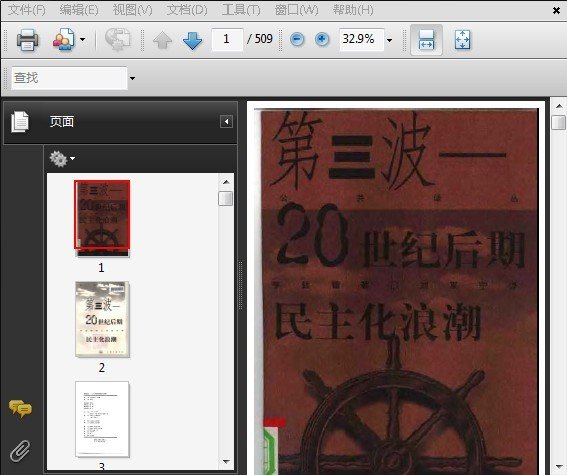The height and width of the screenshot is (475, 567).
Task: Open the 文档(D) menu
Action: (187, 10)
